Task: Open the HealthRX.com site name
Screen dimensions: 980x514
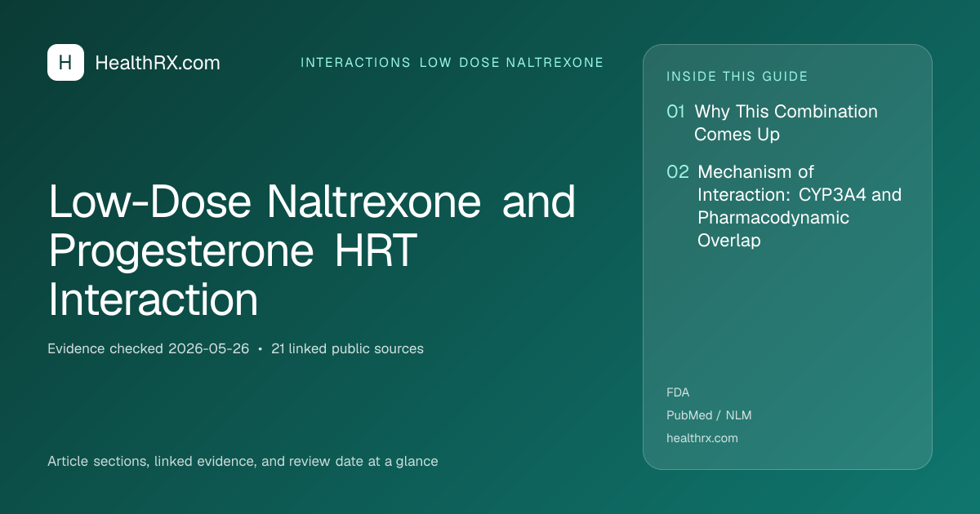Action: tap(158, 63)
